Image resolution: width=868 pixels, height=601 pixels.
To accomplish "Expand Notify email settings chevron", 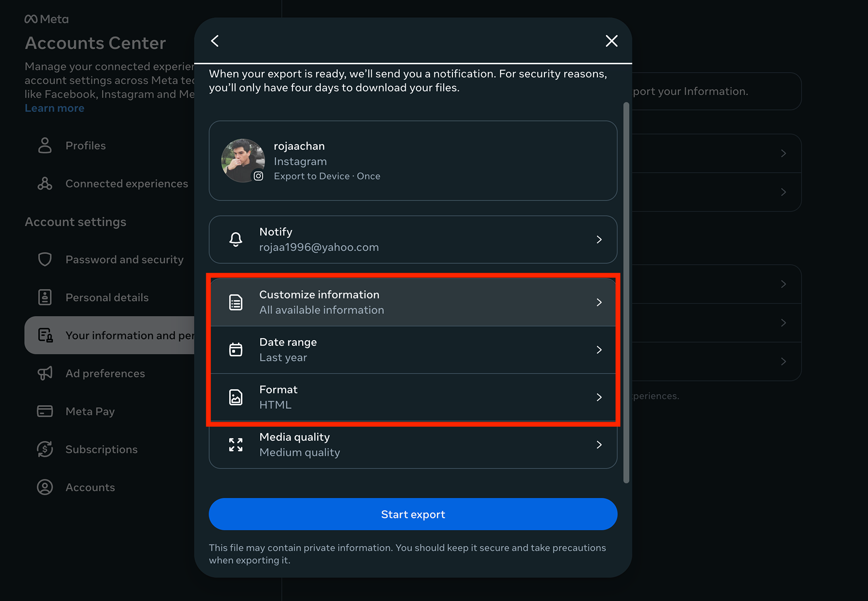I will pos(599,239).
